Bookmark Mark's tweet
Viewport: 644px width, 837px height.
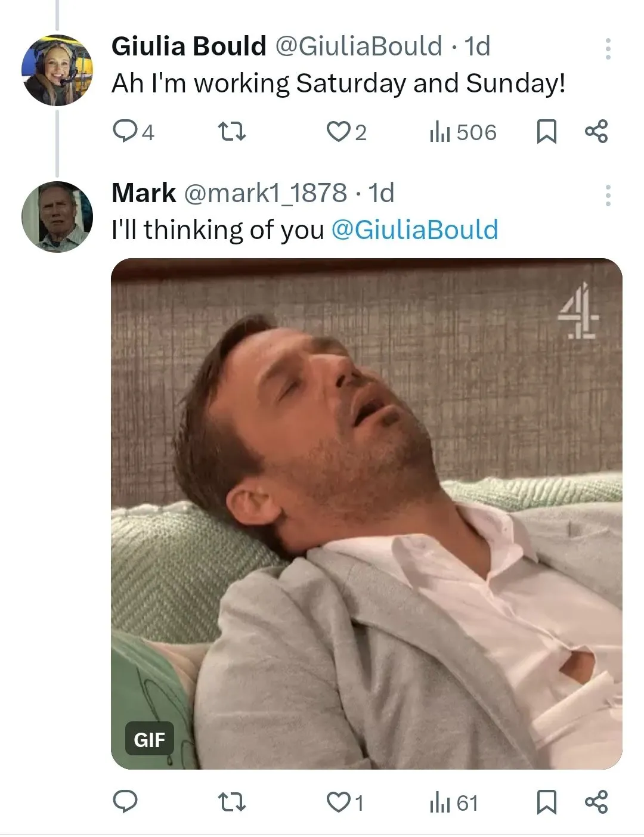click(546, 802)
